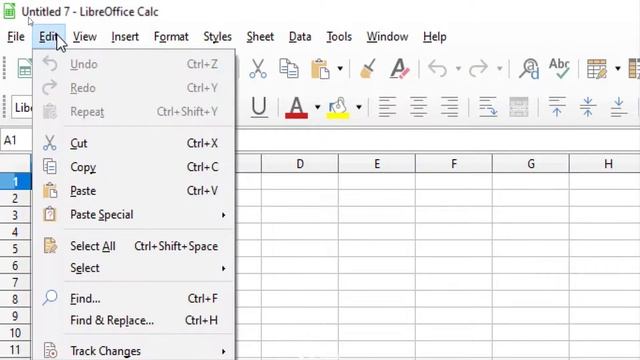Open the Styles menu
The width and height of the screenshot is (640, 360).
point(218,37)
